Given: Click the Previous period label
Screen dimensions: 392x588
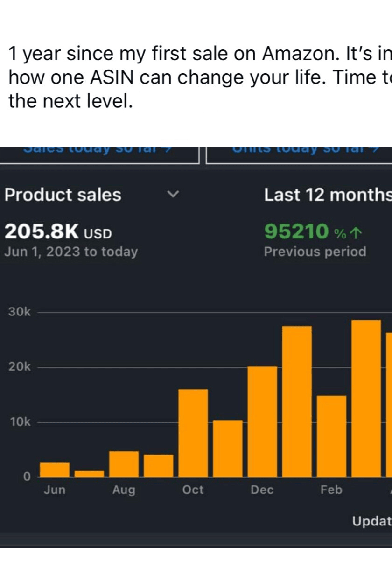Looking at the screenshot, I should coord(315,252).
